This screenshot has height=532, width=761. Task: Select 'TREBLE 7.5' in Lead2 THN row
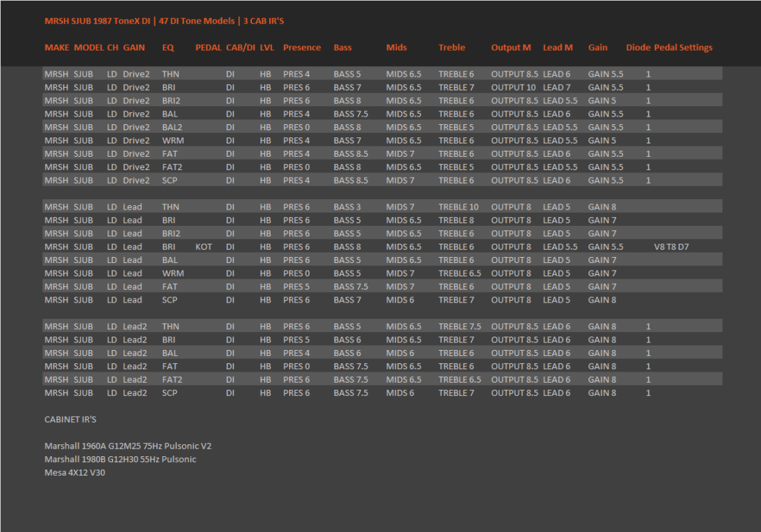click(x=460, y=327)
